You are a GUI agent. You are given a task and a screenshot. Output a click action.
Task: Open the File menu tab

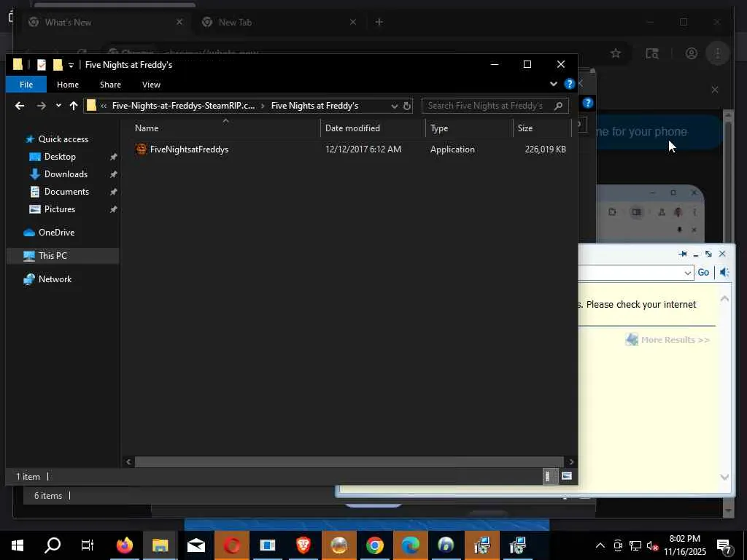[x=26, y=85]
